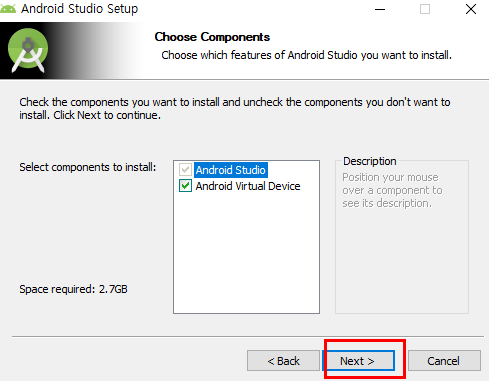Image resolution: width=489 pixels, height=381 pixels.
Task: Click the Android icon in title bar
Action: pos(8,9)
